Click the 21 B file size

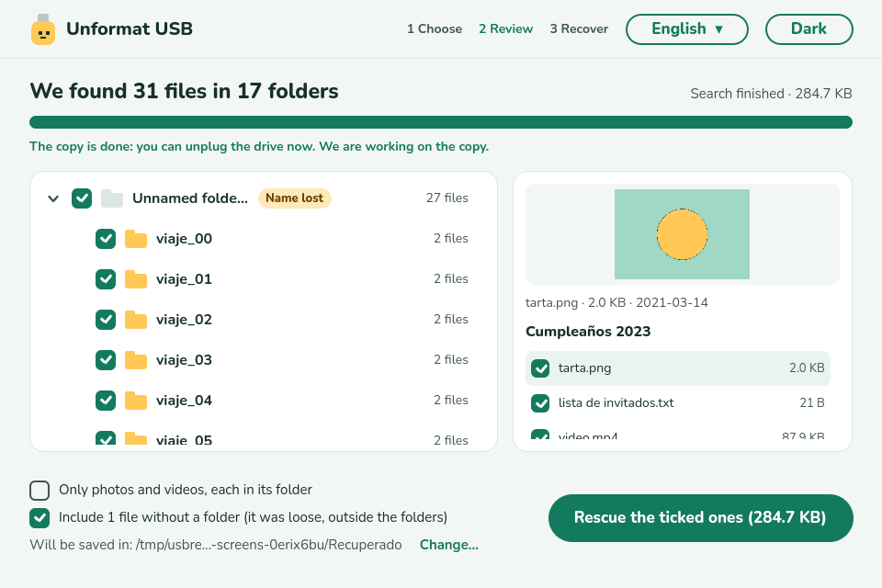811,403
